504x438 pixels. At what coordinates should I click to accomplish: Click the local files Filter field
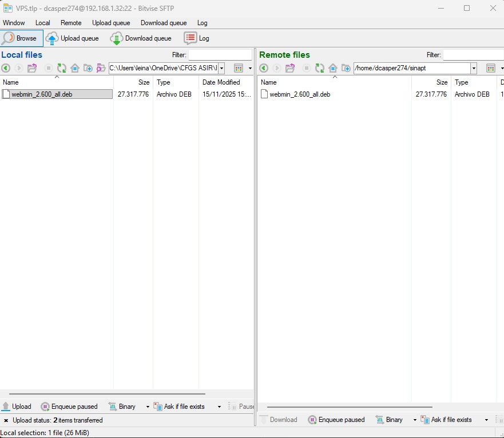click(220, 55)
